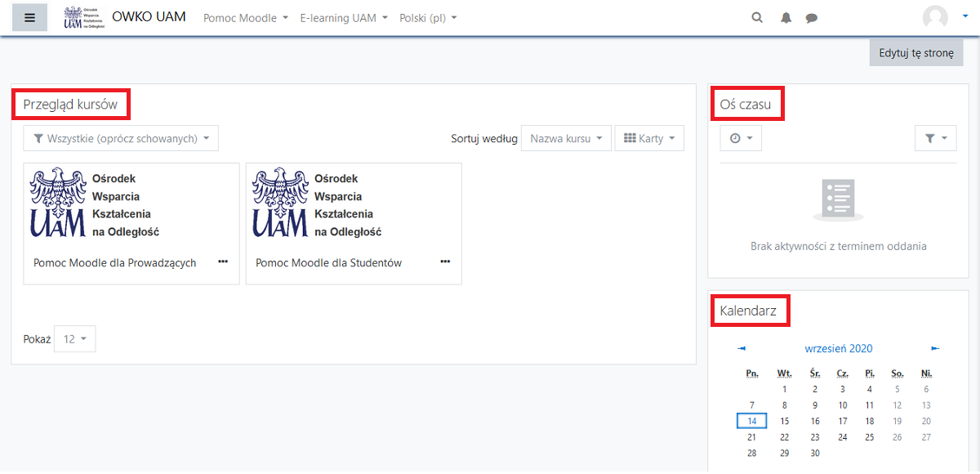Change course layout via the 'Karty' dropdown
980x474 pixels.
pyautogui.click(x=649, y=138)
